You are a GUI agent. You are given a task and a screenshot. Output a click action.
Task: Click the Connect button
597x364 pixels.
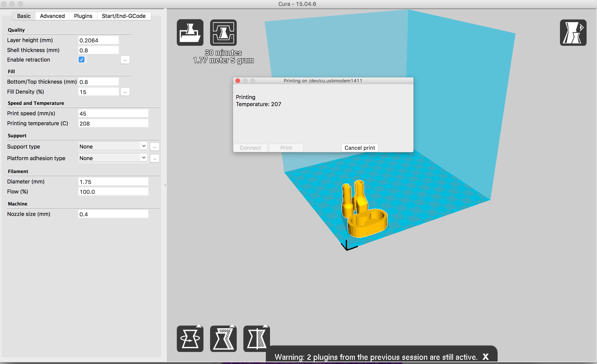250,147
